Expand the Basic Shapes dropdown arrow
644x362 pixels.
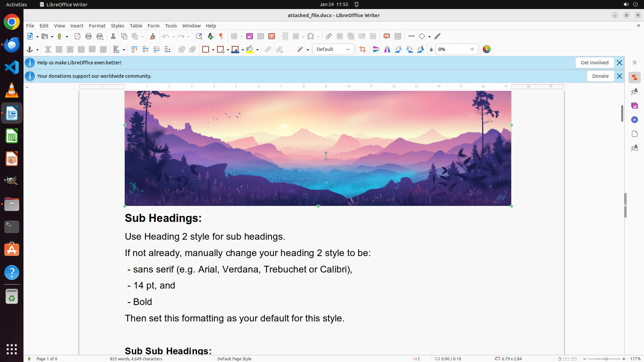(429, 37)
